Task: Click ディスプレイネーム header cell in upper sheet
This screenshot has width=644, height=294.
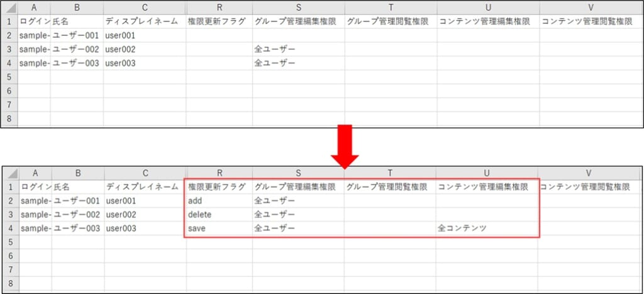Action: click(145, 21)
